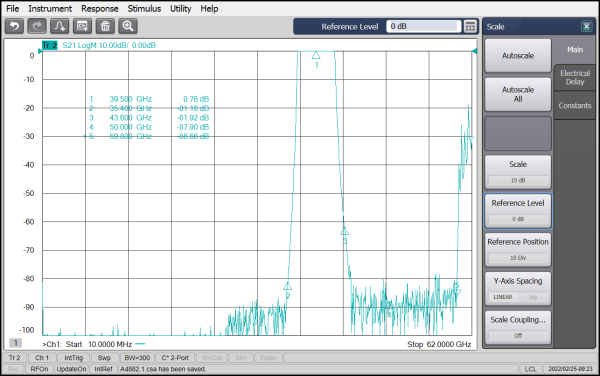
Task: Click the Undo arrow icon
Action: click(x=15, y=26)
